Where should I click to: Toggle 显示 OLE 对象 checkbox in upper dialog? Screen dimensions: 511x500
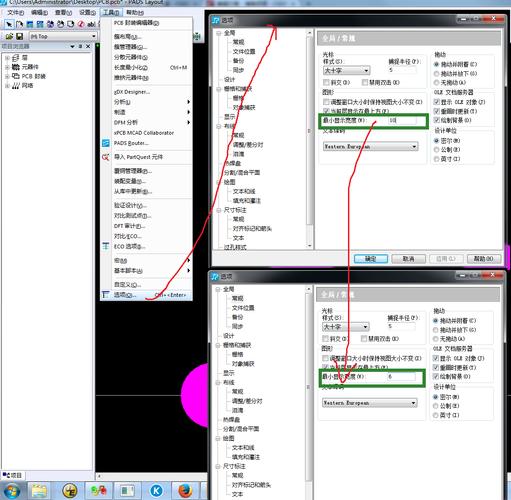tap(436, 102)
